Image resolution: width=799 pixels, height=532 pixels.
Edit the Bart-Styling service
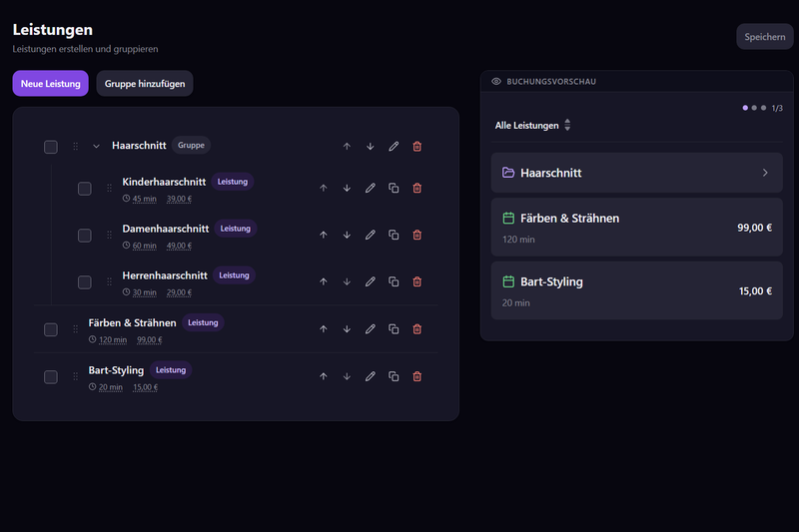(370, 376)
